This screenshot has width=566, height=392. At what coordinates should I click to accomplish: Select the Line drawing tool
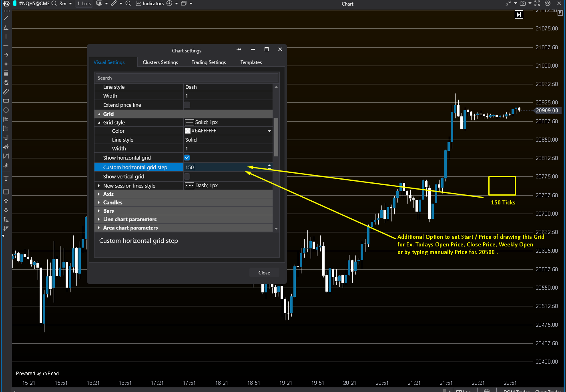(x=6, y=18)
